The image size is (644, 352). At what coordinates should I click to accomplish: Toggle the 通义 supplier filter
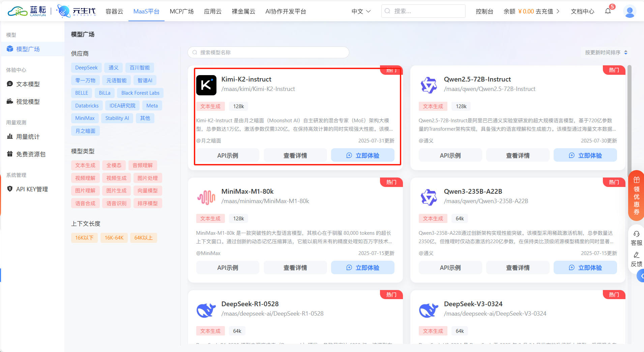[114, 68]
